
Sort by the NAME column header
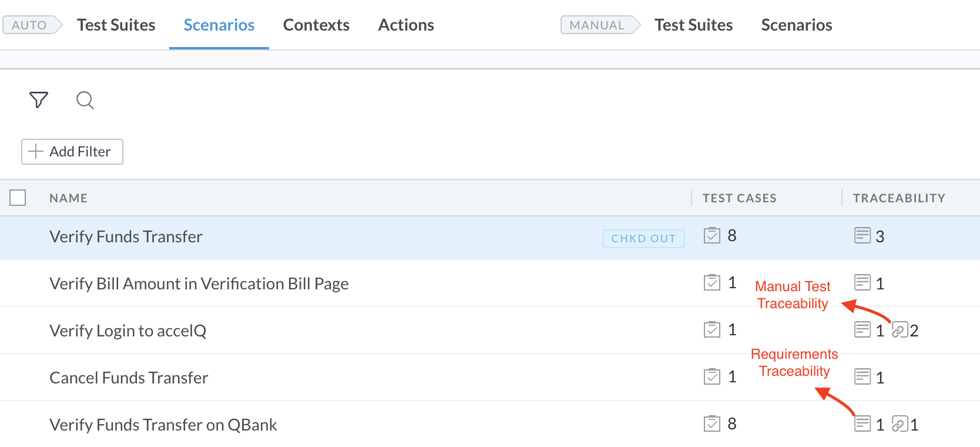69,198
